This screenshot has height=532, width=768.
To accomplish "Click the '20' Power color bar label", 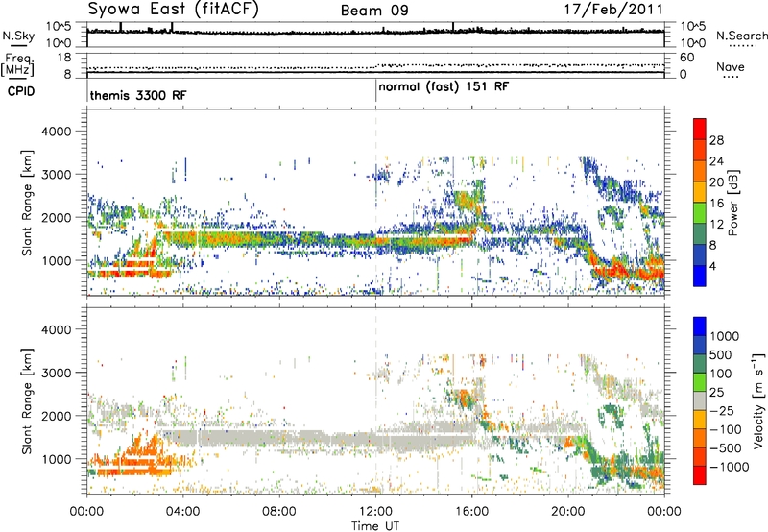I will pyautogui.click(x=716, y=182).
